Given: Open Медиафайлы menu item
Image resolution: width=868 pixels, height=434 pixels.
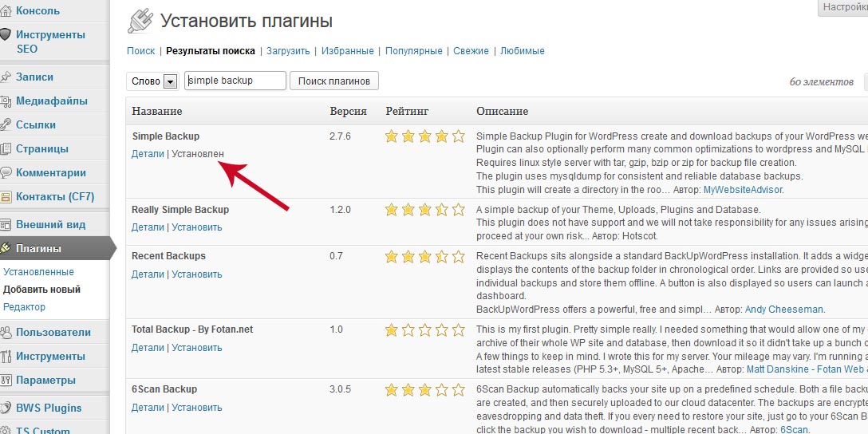Looking at the screenshot, I should coord(52,101).
